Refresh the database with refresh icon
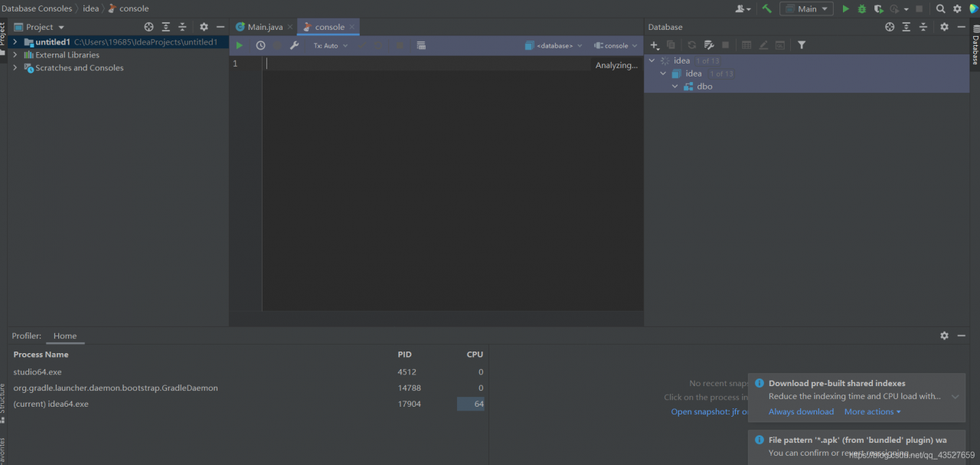Screen dimensions: 980x465 pyautogui.click(x=692, y=45)
